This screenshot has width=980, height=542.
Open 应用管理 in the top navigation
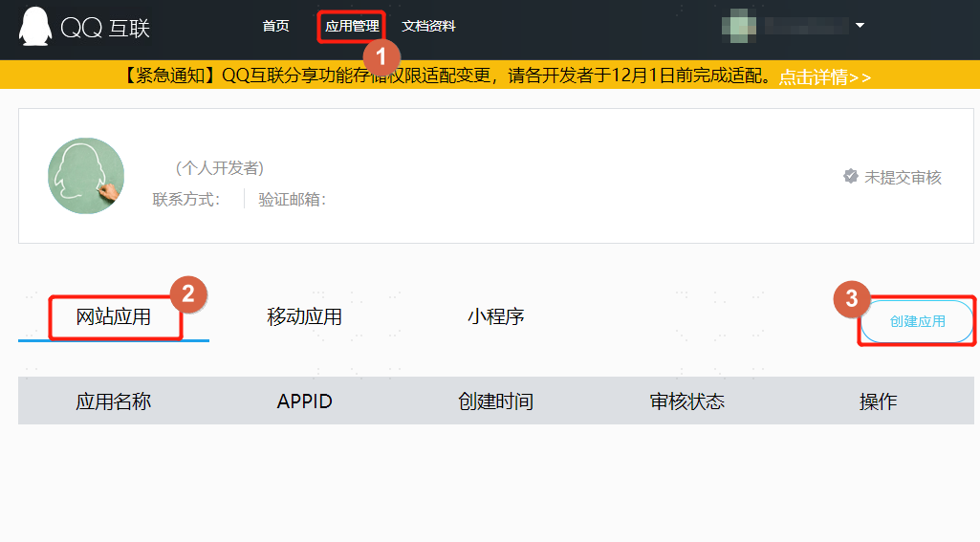(352, 26)
